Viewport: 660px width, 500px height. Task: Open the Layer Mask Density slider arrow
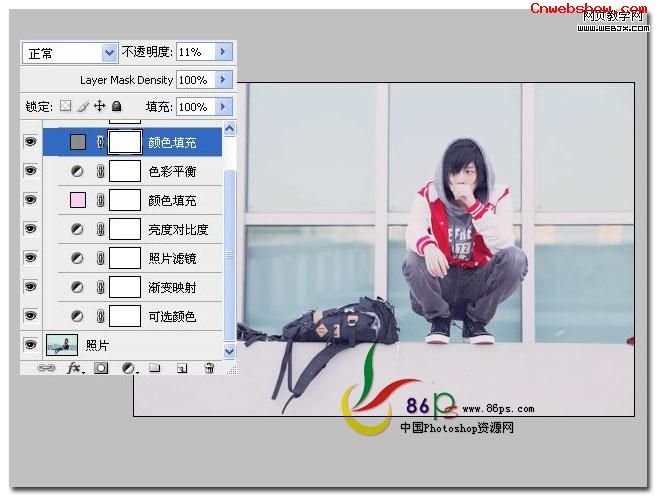click(x=224, y=80)
